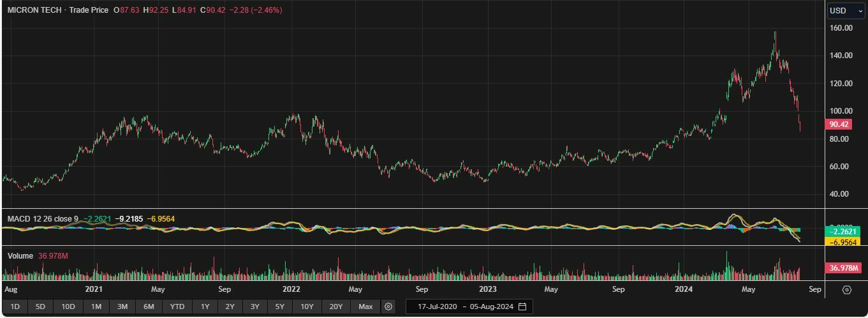Set chart range to 6M
The width and height of the screenshot is (868, 318).
coord(149,307)
